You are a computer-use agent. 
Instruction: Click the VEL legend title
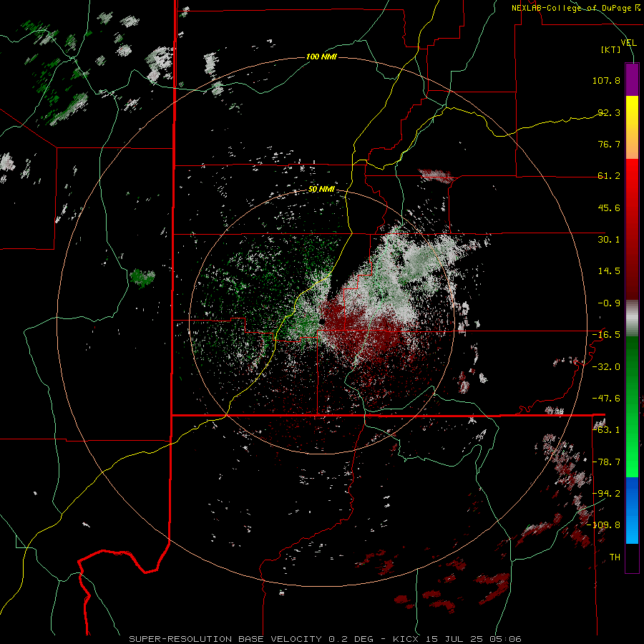(628, 43)
